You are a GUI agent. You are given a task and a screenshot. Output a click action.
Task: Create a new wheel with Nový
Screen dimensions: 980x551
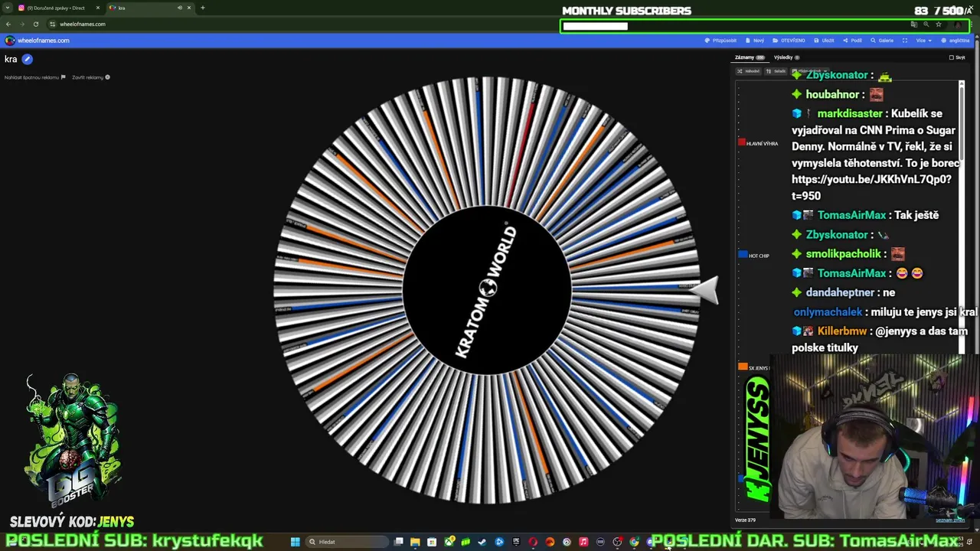coord(755,41)
